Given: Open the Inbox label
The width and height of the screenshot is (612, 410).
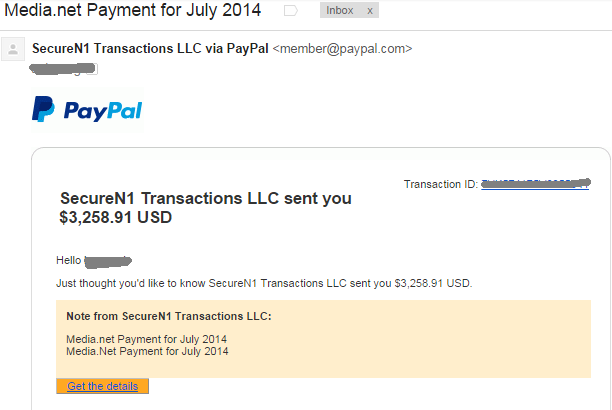Looking at the screenshot, I should [340, 11].
